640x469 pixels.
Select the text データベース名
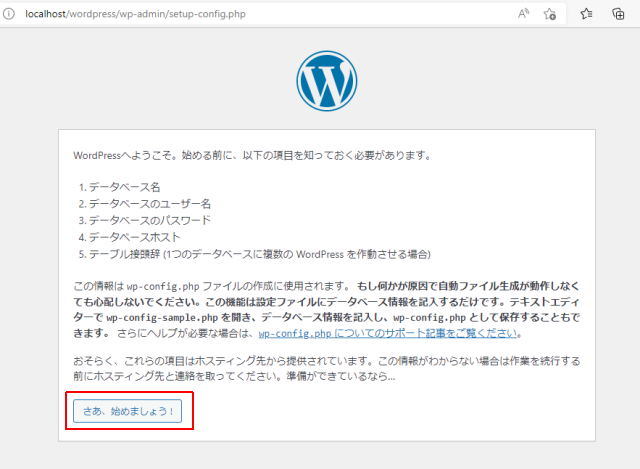(x=124, y=187)
